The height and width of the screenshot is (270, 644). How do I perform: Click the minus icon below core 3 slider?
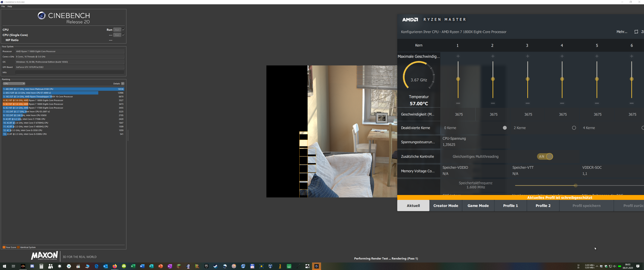(x=528, y=103)
